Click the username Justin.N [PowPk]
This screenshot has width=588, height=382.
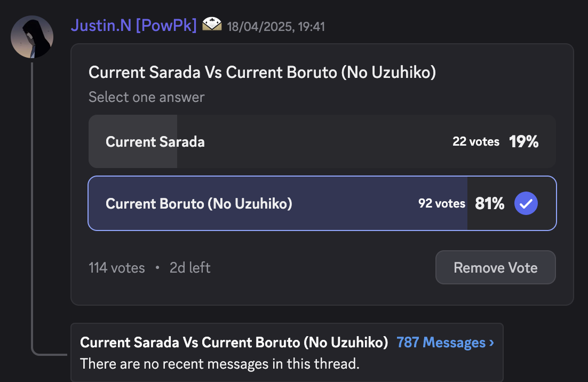click(x=133, y=26)
